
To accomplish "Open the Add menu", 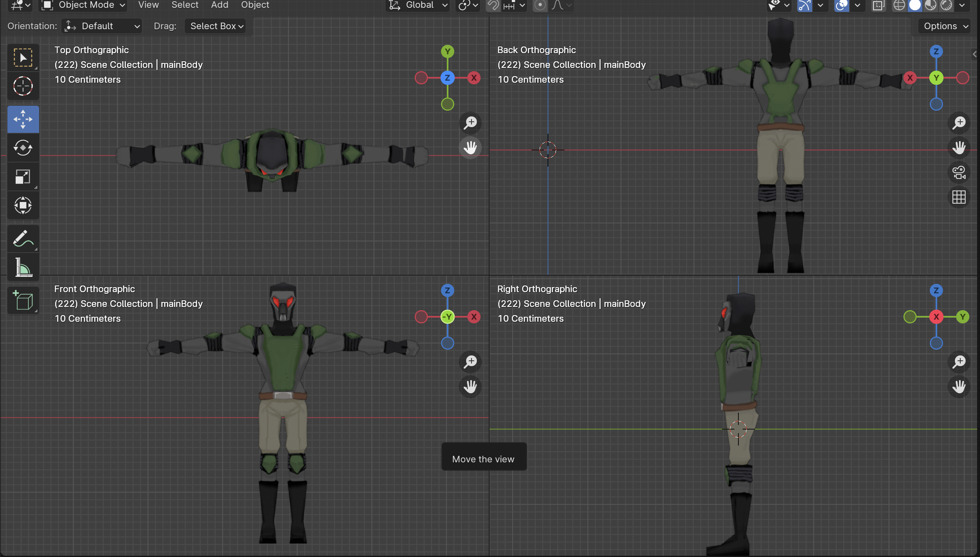I will coord(220,5).
